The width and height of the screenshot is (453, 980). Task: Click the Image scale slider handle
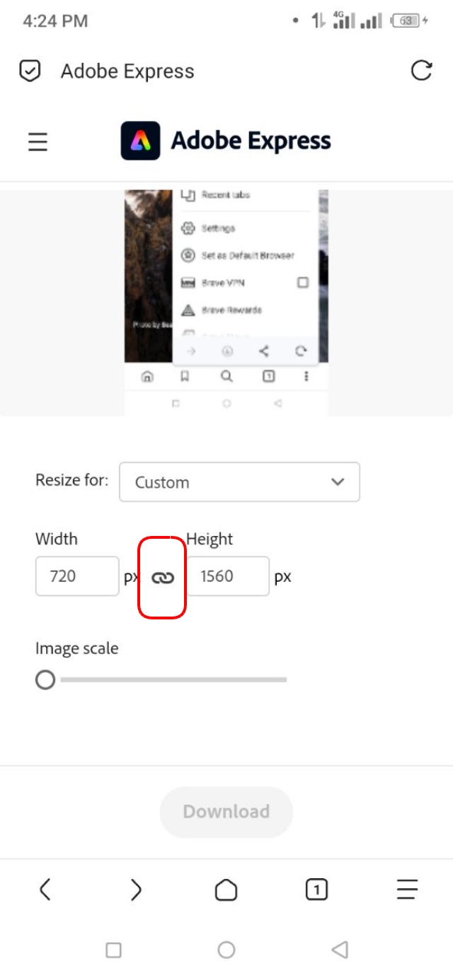click(46, 680)
